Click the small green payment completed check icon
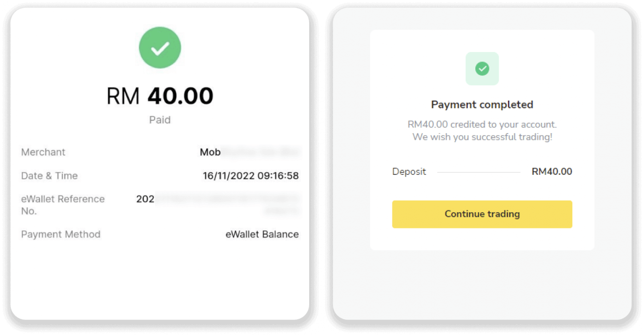 coord(482,69)
